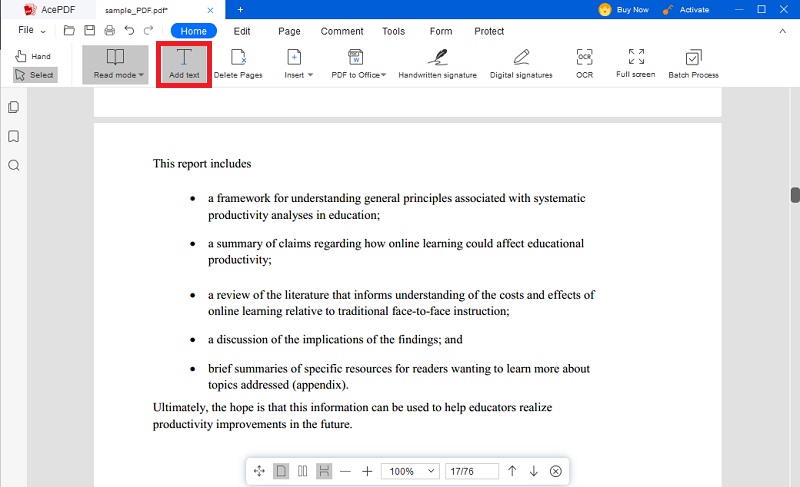Go to next page with down arrow
This screenshot has width=800, height=487.
[x=534, y=471]
